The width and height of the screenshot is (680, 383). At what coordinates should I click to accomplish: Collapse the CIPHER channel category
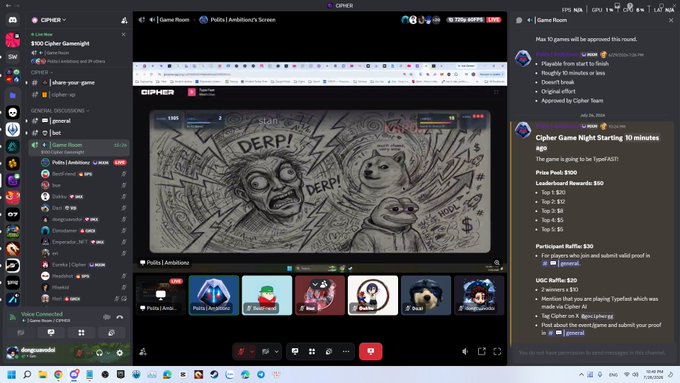pos(42,72)
